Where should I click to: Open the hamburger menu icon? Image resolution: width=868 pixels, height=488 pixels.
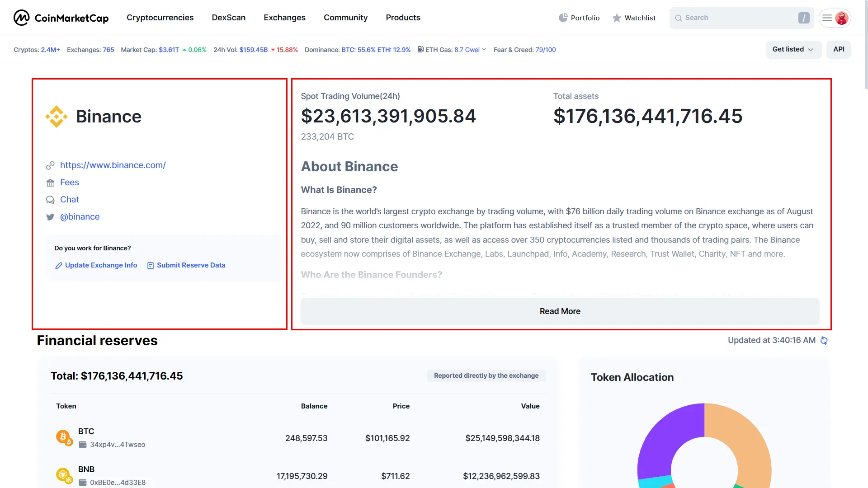coord(827,18)
